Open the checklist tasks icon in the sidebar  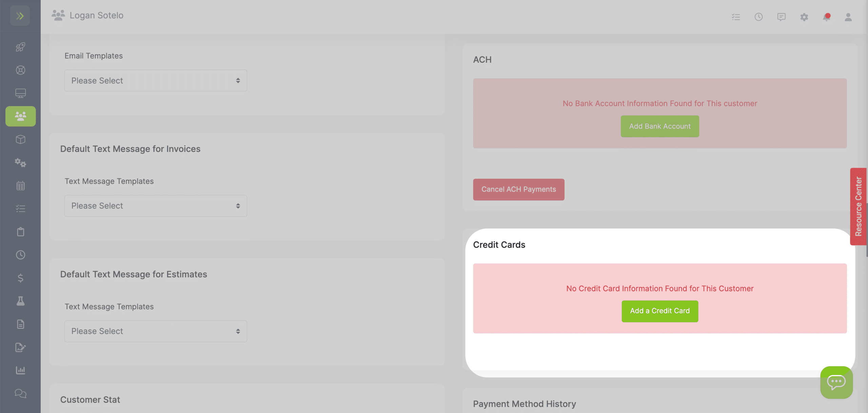pyautogui.click(x=20, y=209)
